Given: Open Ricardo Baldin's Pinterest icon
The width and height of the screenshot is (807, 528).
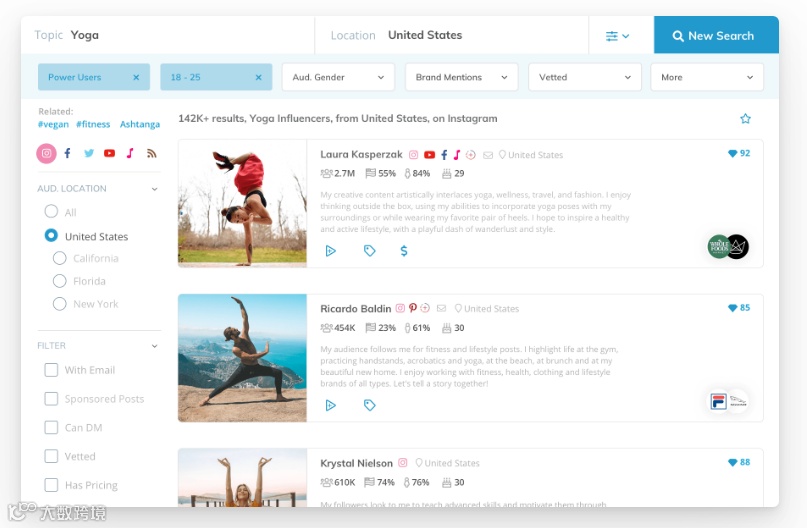Looking at the screenshot, I should pyautogui.click(x=413, y=308).
